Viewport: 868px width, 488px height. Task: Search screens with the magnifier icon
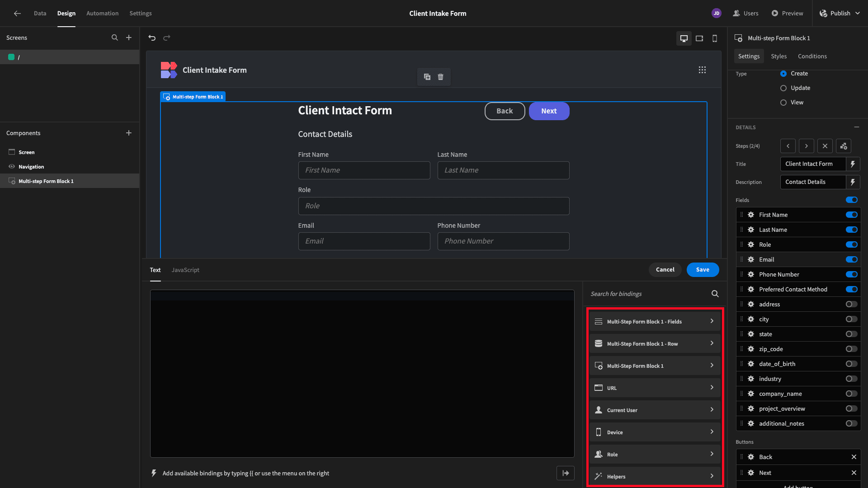click(x=115, y=38)
